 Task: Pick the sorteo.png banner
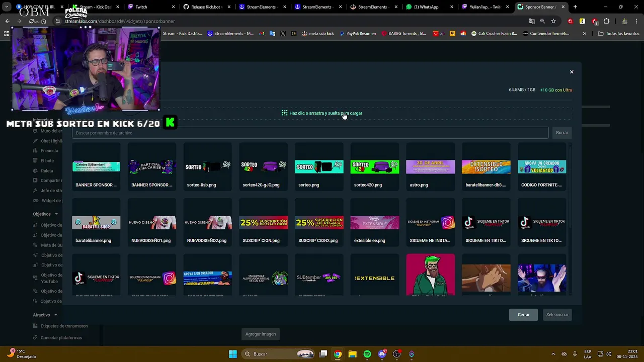pyautogui.click(x=319, y=167)
